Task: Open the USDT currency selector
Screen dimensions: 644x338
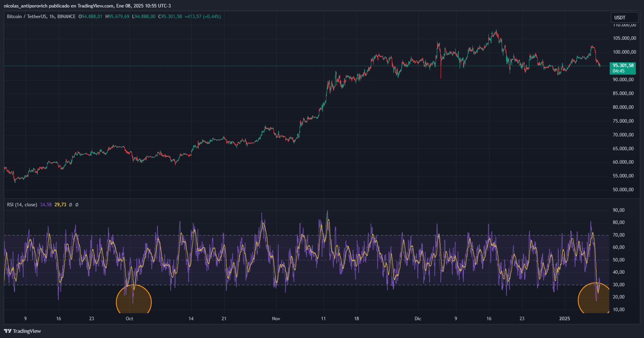Action: click(x=624, y=17)
